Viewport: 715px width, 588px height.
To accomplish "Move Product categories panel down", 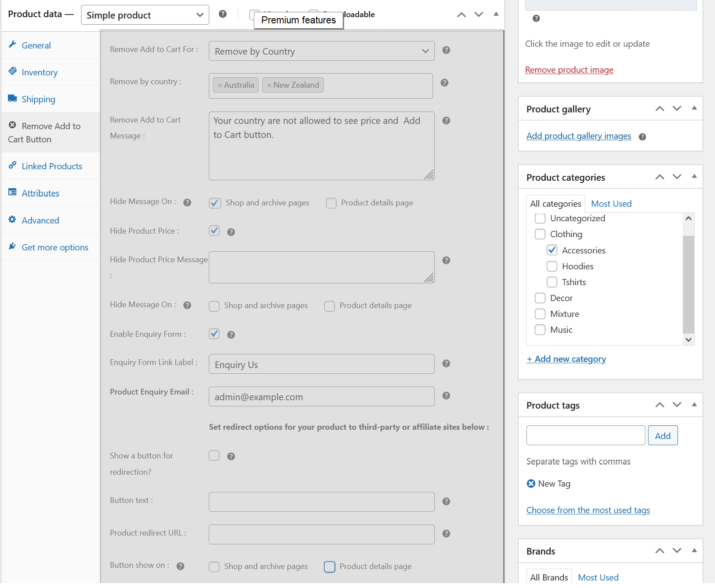I will (677, 177).
